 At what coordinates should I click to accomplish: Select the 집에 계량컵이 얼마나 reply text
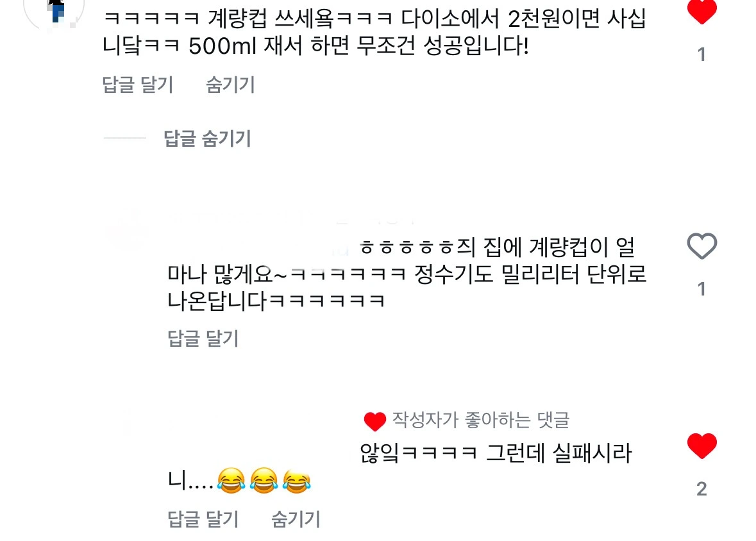(407, 274)
